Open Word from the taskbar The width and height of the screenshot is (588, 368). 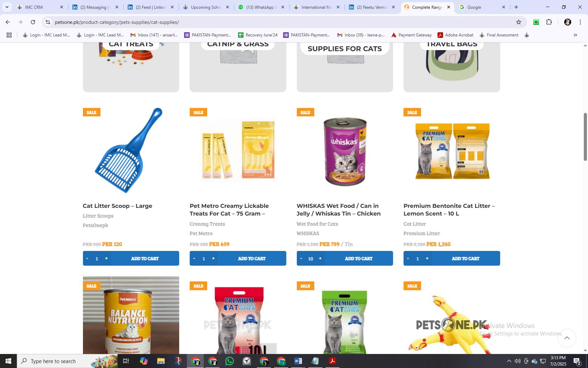pyautogui.click(x=298, y=361)
